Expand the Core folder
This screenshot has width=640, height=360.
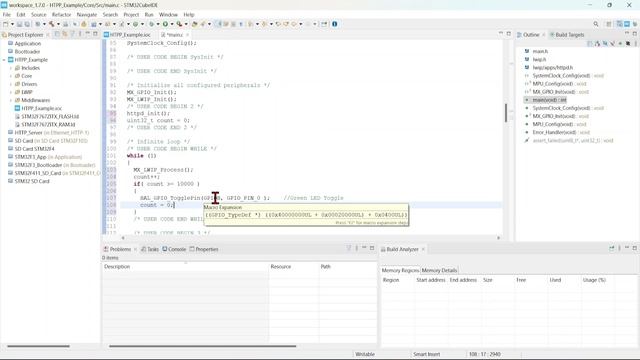pyautogui.click(x=11, y=76)
